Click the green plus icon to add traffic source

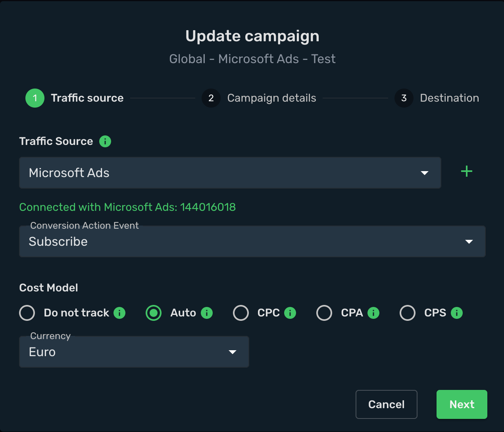[x=467, y=172]
